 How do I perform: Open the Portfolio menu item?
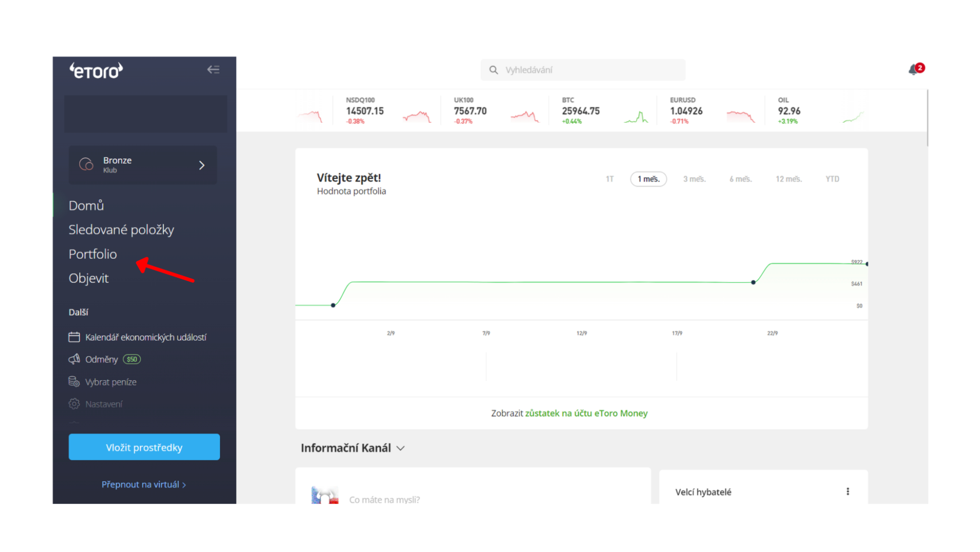[x=93, y=254]
